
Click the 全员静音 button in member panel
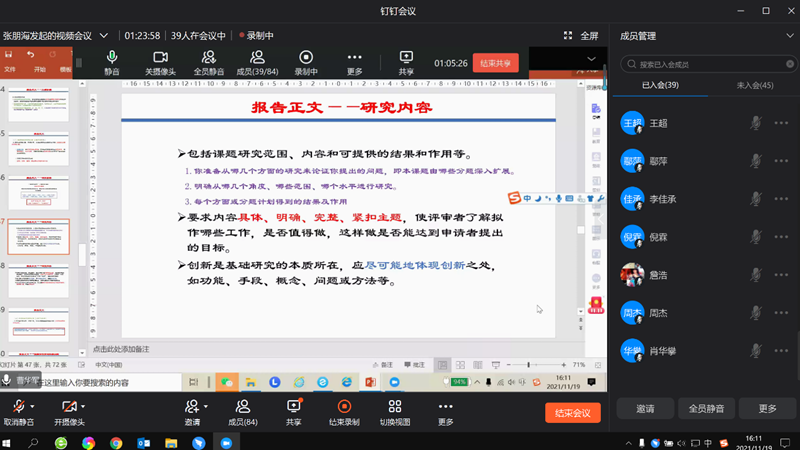tap(706, 408)
